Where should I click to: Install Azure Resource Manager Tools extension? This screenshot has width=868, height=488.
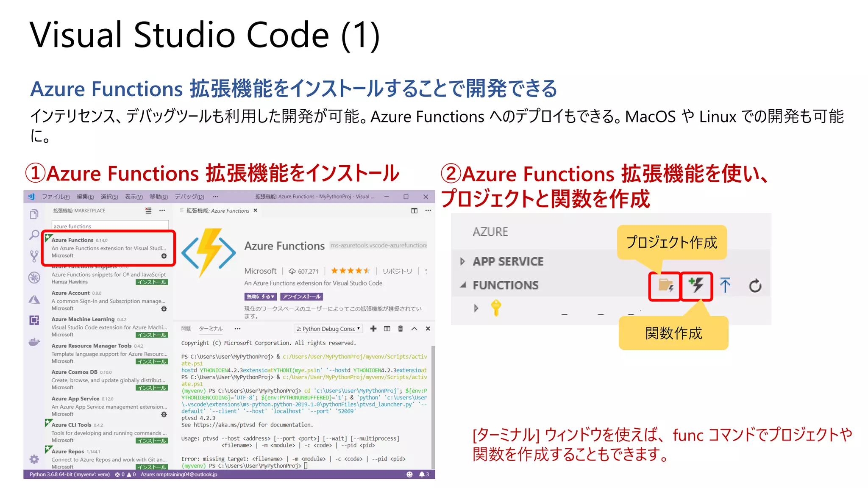152,362
